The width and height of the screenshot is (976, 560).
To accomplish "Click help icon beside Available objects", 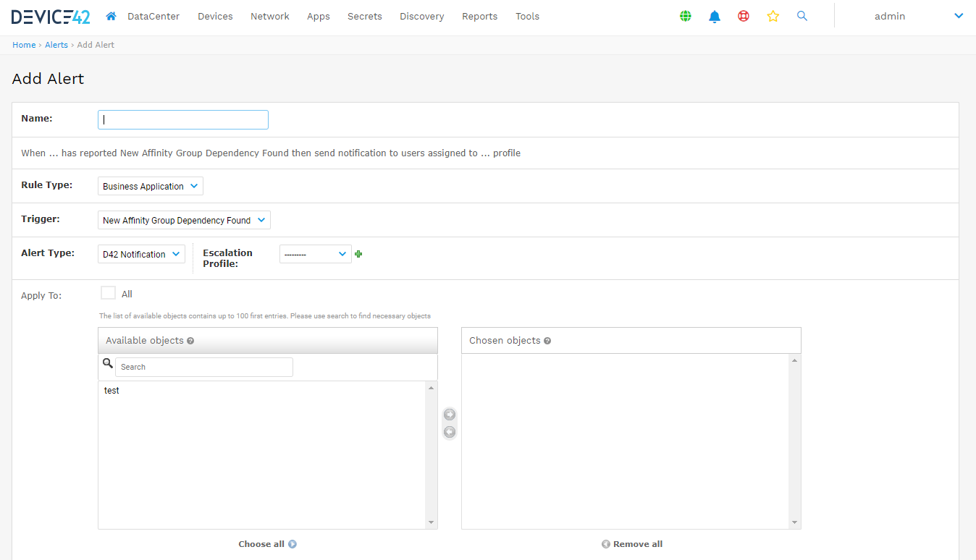I will [190, 341].
